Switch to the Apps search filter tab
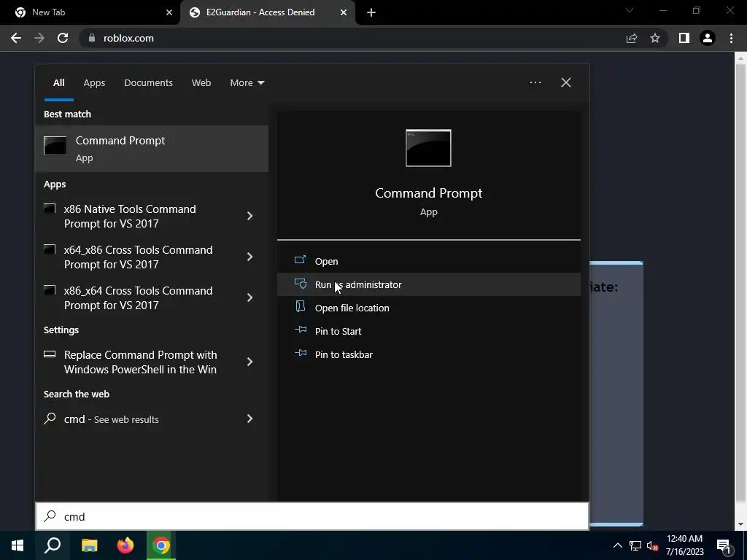747x560 pixels. click(94, 82)
